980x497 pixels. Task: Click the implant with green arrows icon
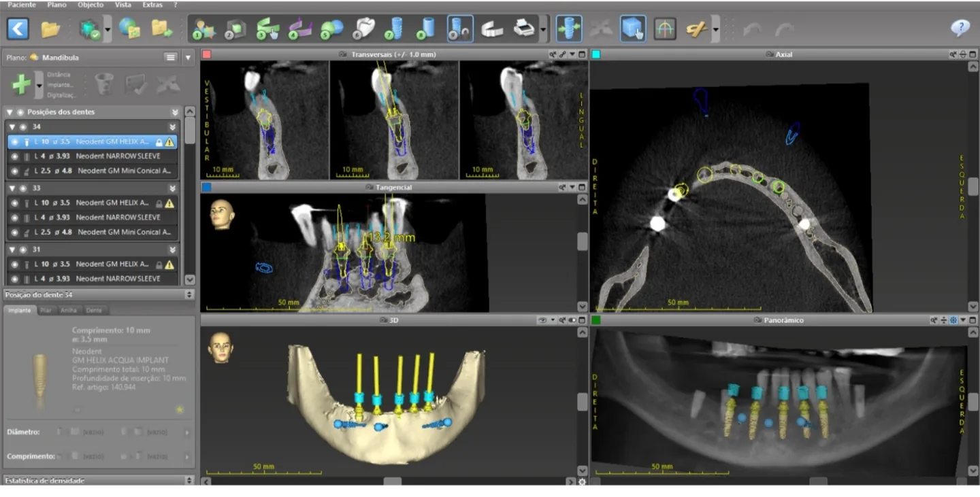pos(569,29)
